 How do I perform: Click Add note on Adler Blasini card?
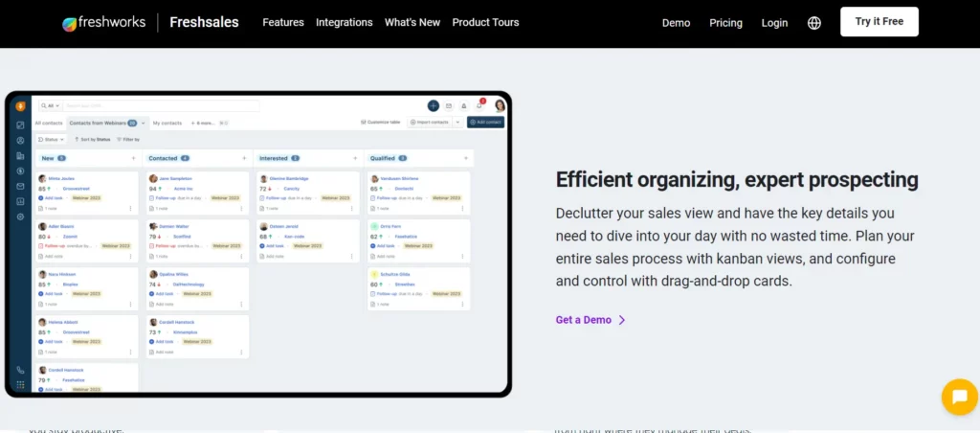[51, 257]
